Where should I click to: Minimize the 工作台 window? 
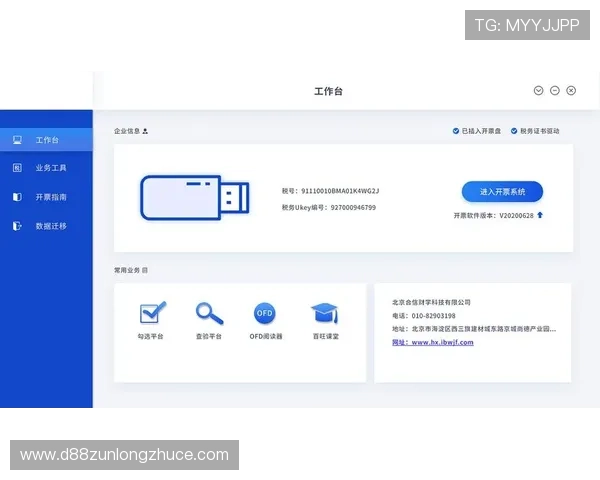554,91
